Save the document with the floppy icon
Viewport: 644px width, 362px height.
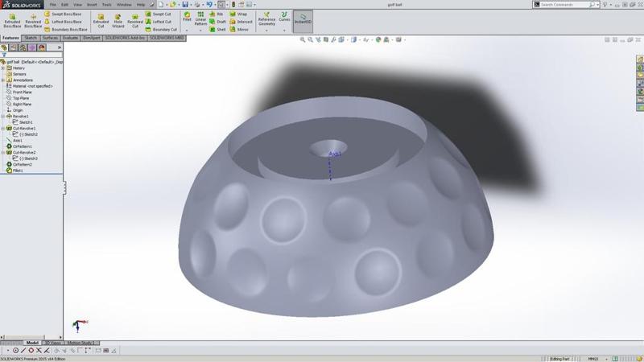[185, 5]
